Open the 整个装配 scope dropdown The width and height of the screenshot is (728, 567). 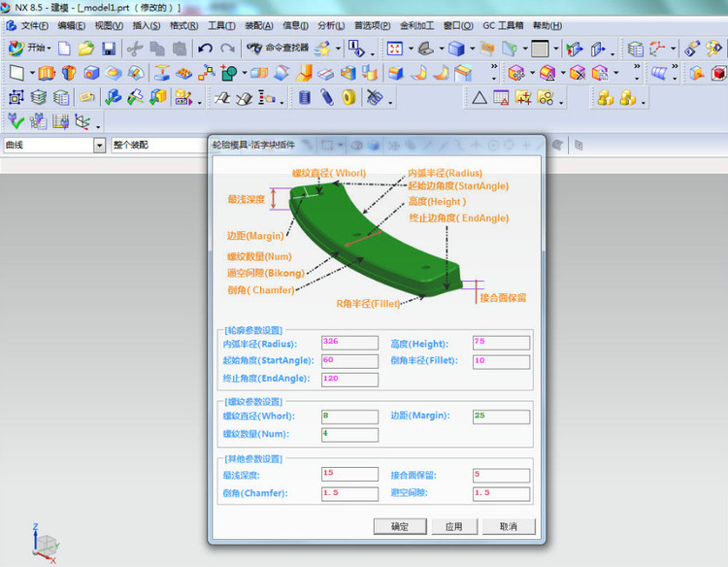point(200,145)
